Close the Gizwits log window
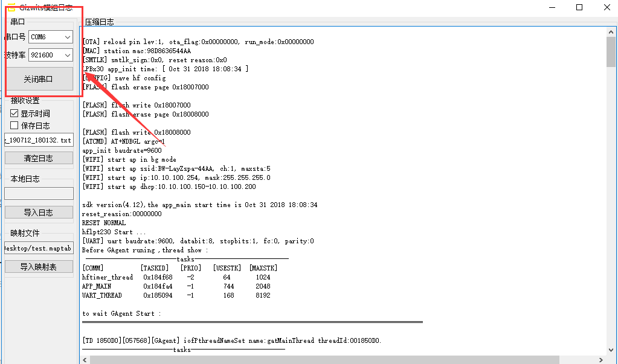 (x=606, y=7)
